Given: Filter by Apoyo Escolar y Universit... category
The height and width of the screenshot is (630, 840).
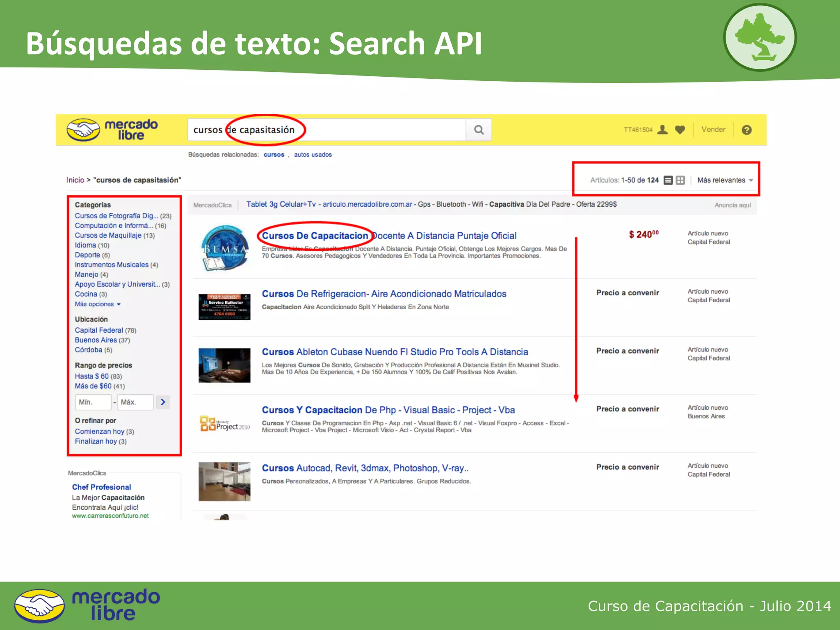Looking at the screenshot, I should tap(117, 284).
